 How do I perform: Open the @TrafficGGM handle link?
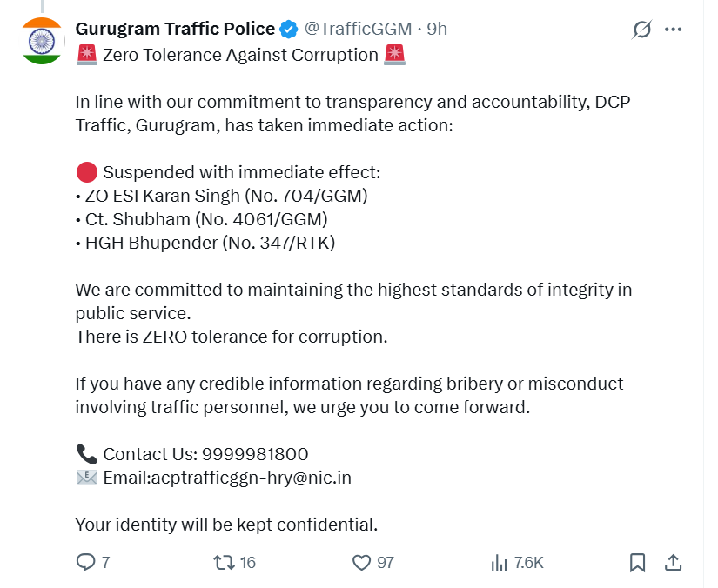[x=357, y=29]
